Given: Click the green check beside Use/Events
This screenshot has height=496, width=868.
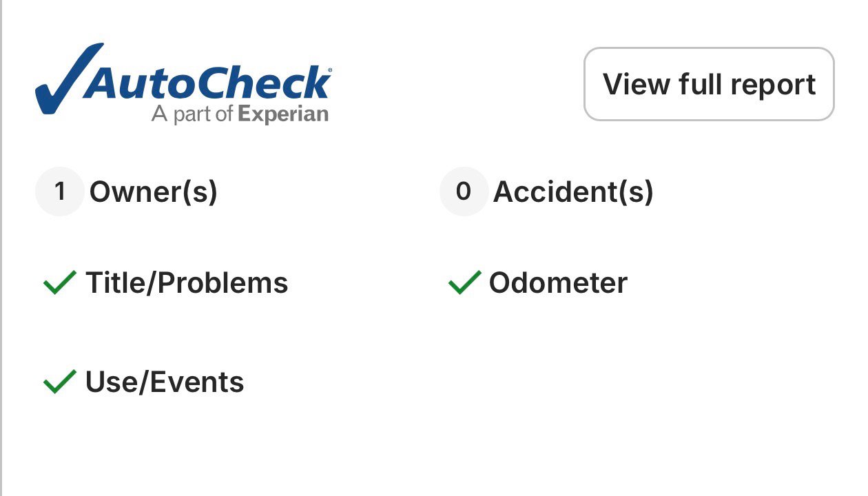Looking at the screenshot, I should click(60, 382).
